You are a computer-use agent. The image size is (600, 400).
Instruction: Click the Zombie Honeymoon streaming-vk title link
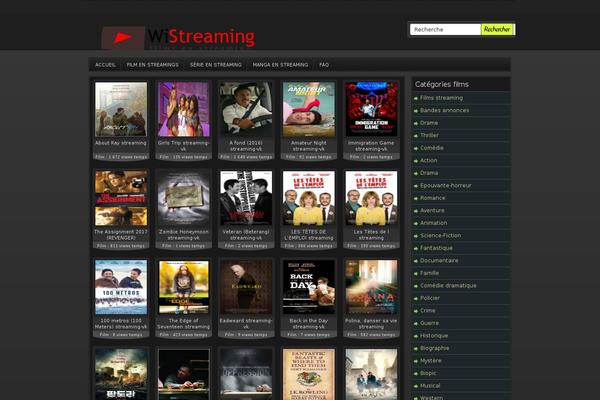tap(184, 235)
